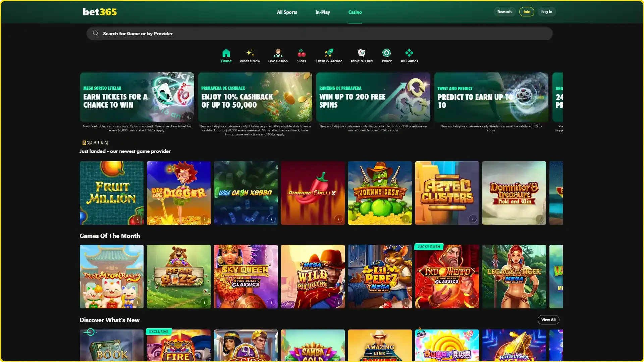The image size is (644, 362).
Task: Open the exclusive Fire game tile
Action: 179,345
